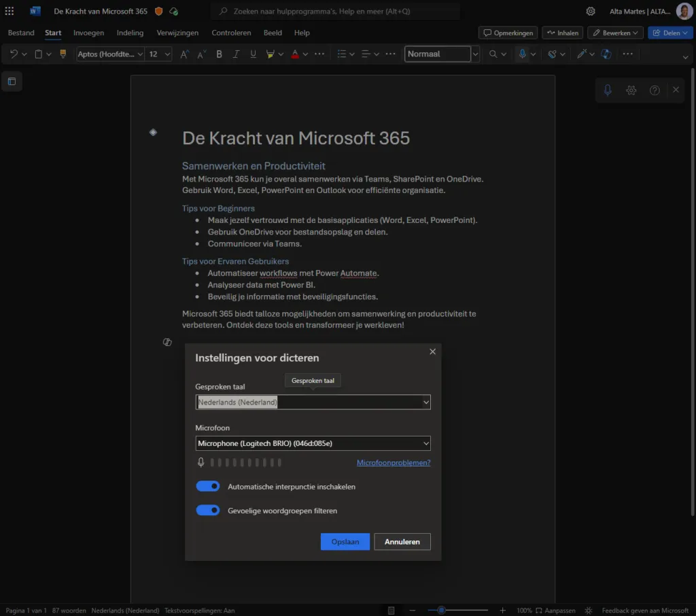Open the Microfoon device dropdown

tap(313, 443)
